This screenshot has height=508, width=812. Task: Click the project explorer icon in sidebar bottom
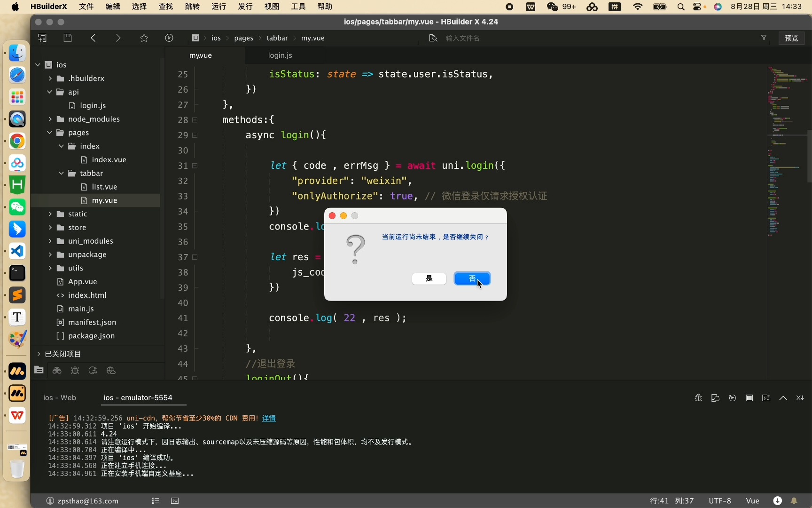coord(39,370)
